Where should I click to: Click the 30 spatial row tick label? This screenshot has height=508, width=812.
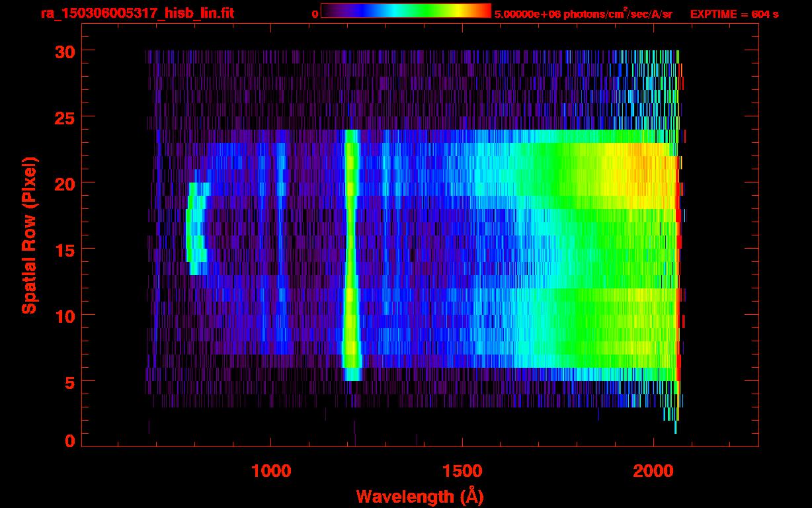(65, 51)
